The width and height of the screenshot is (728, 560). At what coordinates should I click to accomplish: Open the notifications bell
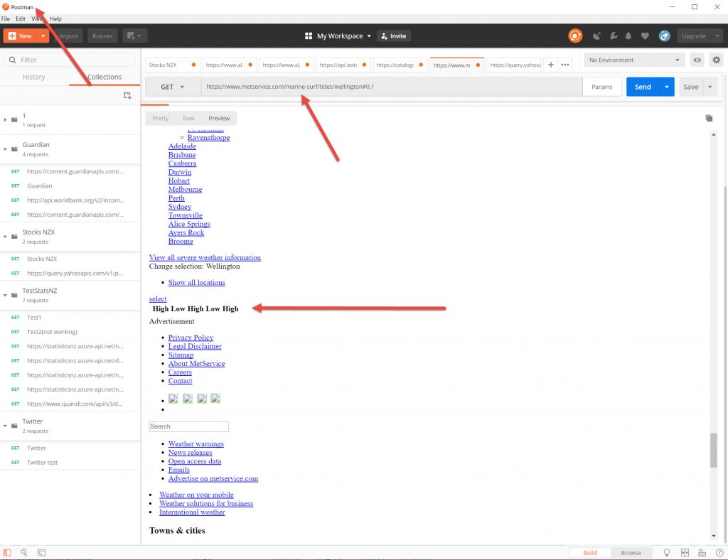tap(628, 36)
